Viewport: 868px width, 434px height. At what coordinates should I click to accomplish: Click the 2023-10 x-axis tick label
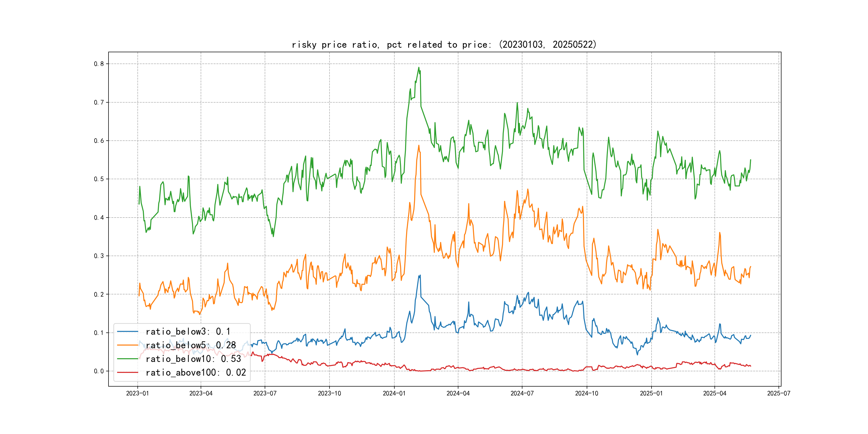pyautogui.click(x=329, y=393)
